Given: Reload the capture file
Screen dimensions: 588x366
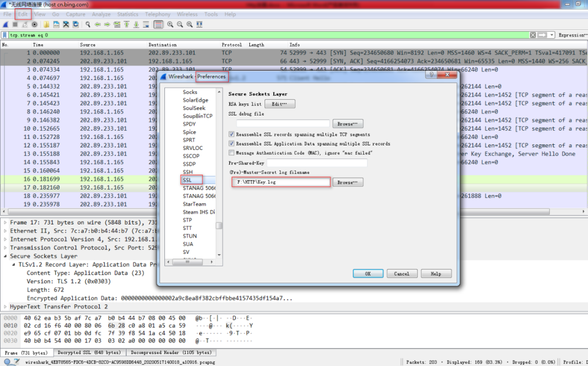Looking at the screenshot, I should [x=76, y=25].
